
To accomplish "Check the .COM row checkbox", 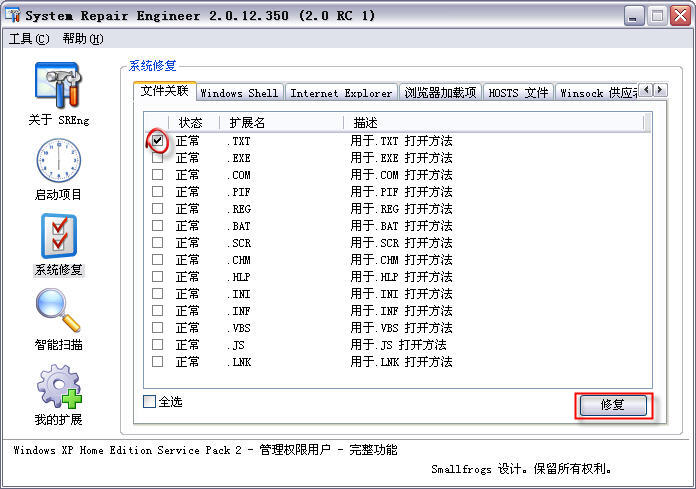I will click(157, 174).
